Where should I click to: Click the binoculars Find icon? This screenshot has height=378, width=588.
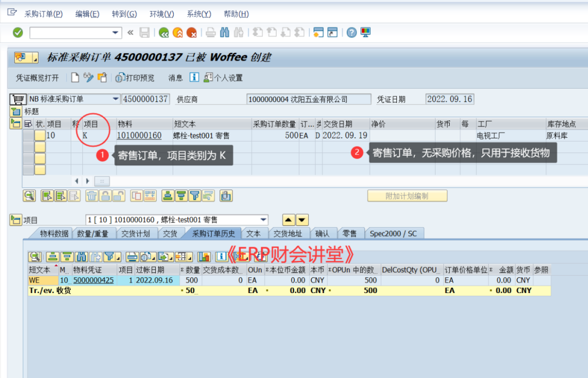point(224,33)
